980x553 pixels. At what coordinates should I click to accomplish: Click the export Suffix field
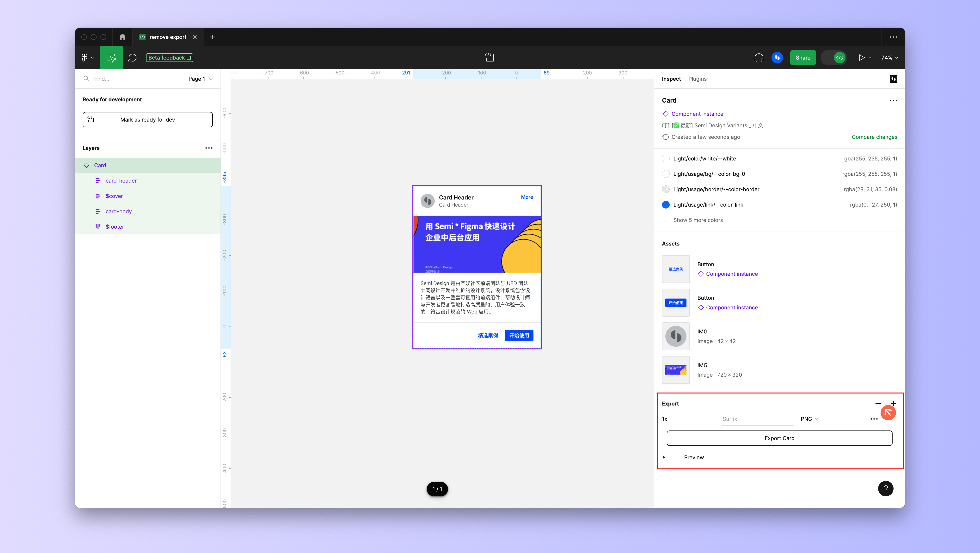point(758,419)
